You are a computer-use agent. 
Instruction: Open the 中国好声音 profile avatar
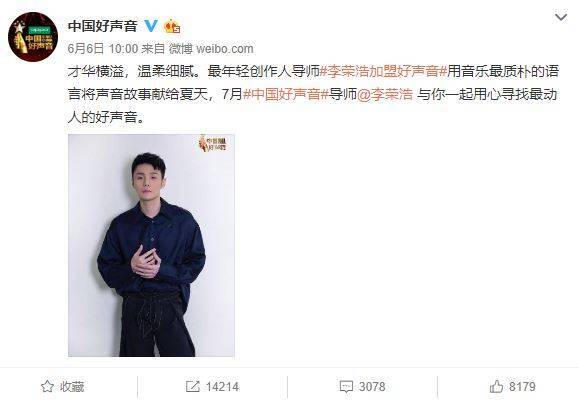tap(33, 37)
